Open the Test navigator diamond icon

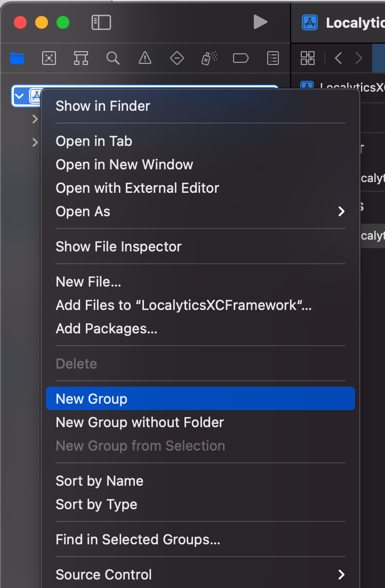(x=177, y=58)
